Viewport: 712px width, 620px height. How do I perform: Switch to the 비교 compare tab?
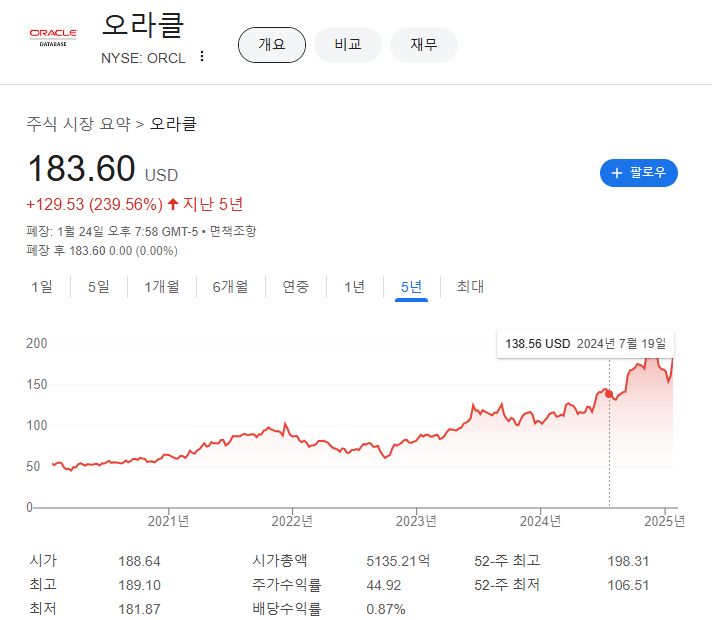click(x=348, y=45)
